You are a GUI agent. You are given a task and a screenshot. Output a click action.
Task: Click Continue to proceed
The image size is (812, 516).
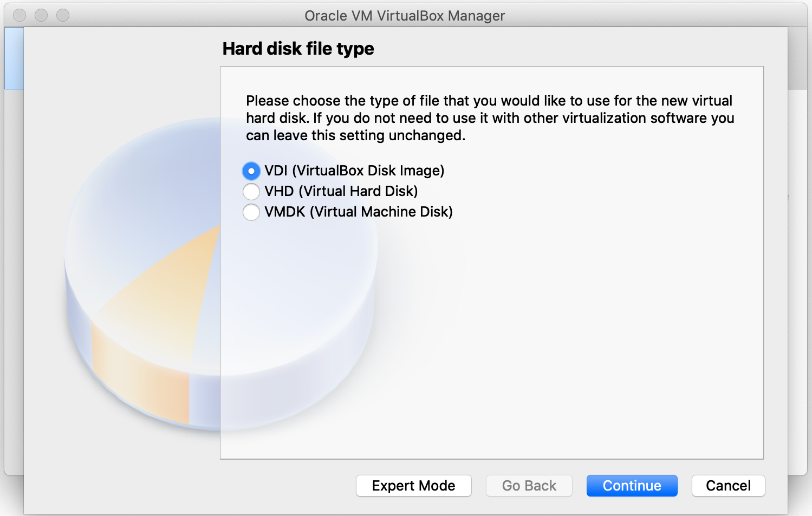pyautogui.click(x=632, y=486)
